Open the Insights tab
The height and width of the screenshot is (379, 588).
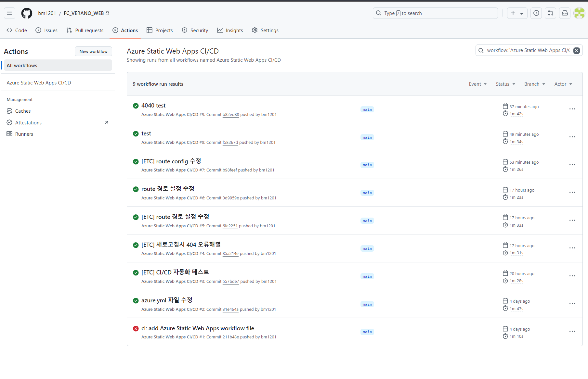(230, 30)
